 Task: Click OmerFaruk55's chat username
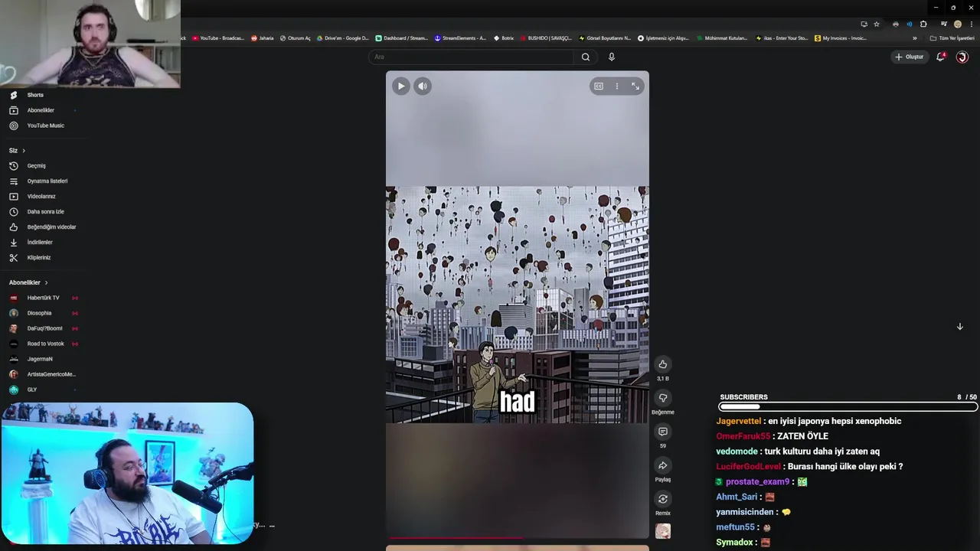743,436
